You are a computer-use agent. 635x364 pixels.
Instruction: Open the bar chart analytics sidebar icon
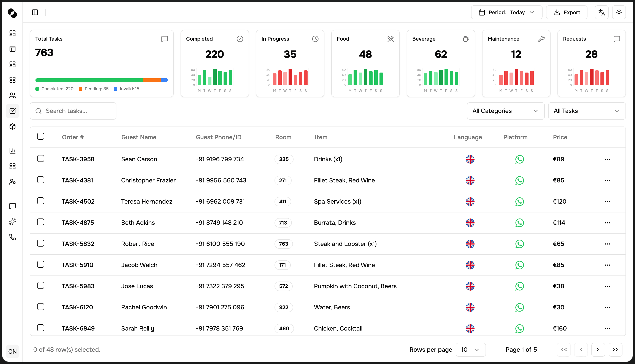(13, 150)
